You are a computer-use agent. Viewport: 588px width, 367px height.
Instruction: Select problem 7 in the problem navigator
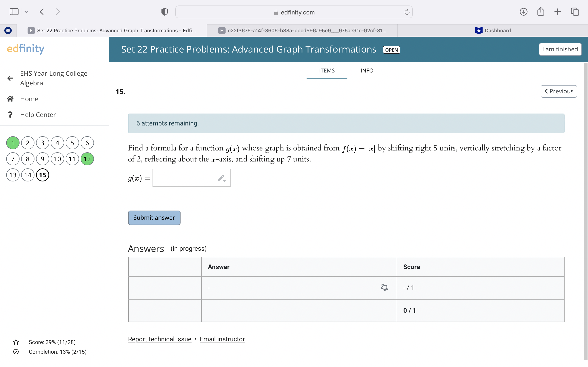(13, 159)
